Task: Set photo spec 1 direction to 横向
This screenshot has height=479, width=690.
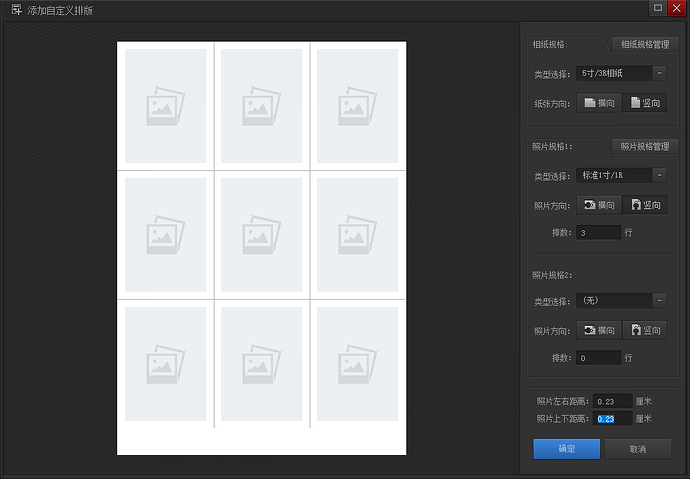Action: (599, 205)
